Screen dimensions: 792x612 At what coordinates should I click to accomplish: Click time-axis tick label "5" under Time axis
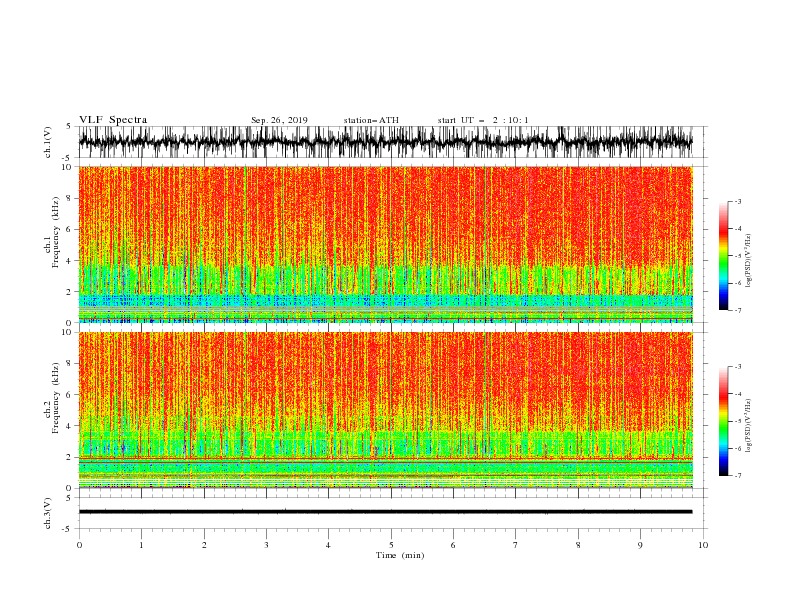point(391,545)
